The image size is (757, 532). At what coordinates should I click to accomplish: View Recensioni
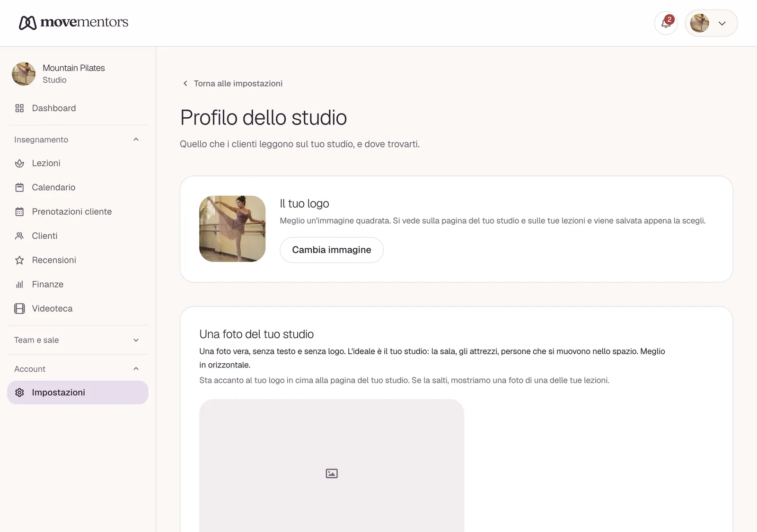pyautogui.click(x=78, y=260)
